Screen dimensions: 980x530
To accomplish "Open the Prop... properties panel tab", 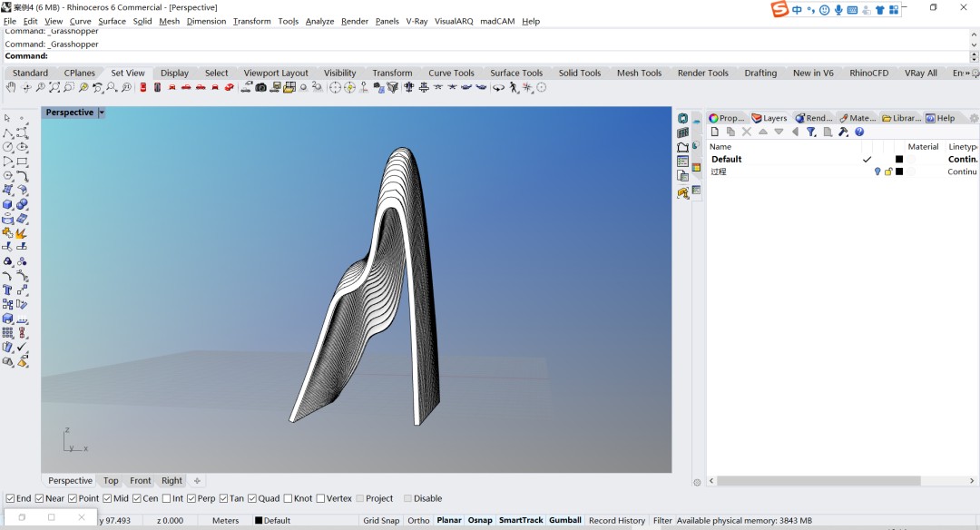I will (727, 117).
